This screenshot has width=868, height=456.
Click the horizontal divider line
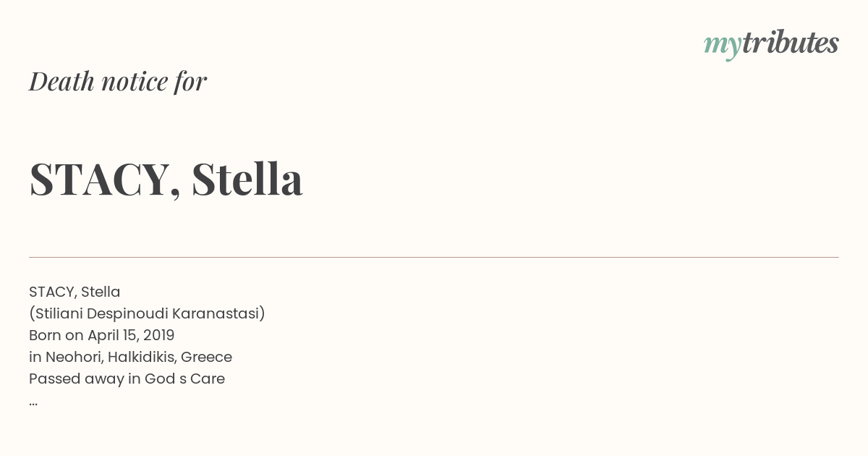click(434, 257)
